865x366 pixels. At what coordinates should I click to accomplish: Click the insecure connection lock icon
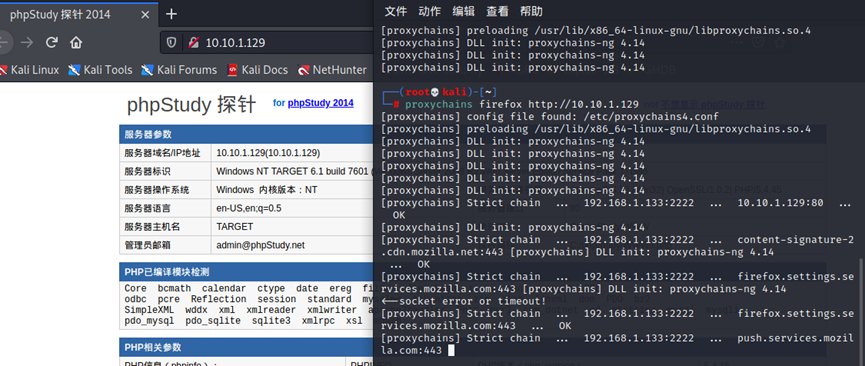click(x=193, y=43)
